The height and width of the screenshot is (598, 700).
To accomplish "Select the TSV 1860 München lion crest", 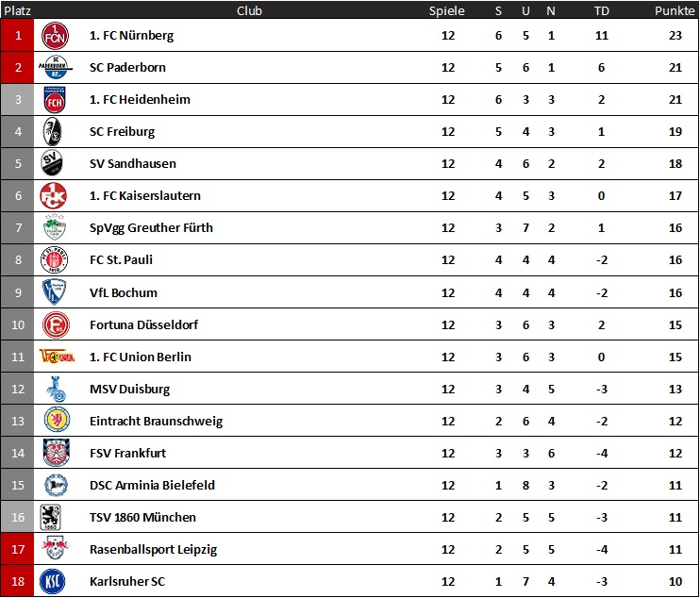I will coord(50,517).
